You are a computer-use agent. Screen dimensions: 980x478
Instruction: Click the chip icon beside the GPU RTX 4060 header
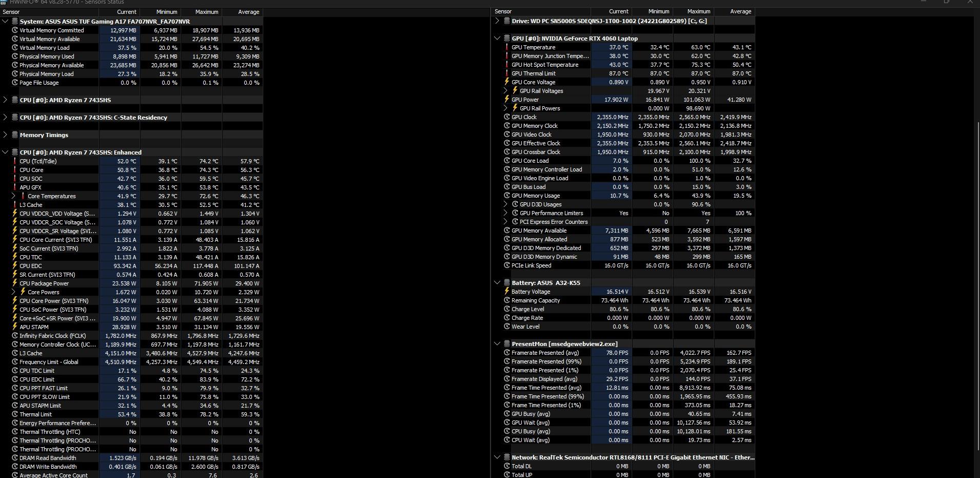506,39
